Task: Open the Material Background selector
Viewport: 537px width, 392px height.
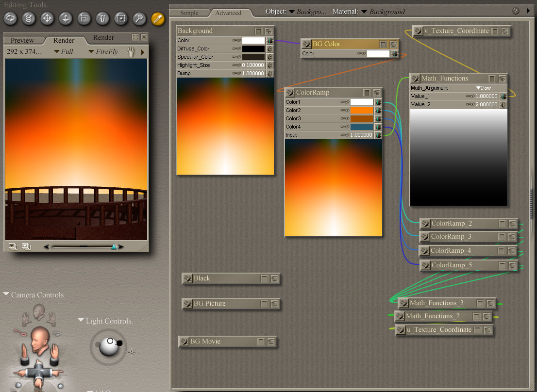Action: (386, 11)
